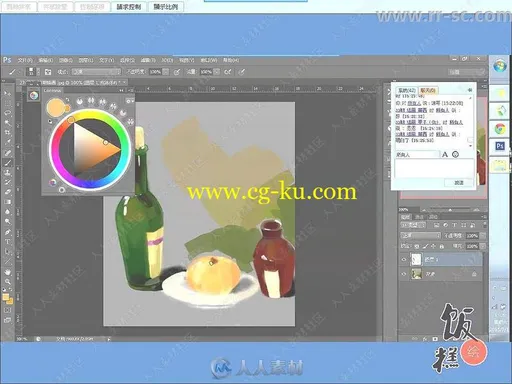
Task: Select the Healing Brush tool
Action: pyautogui.click(x=7, y=153)
